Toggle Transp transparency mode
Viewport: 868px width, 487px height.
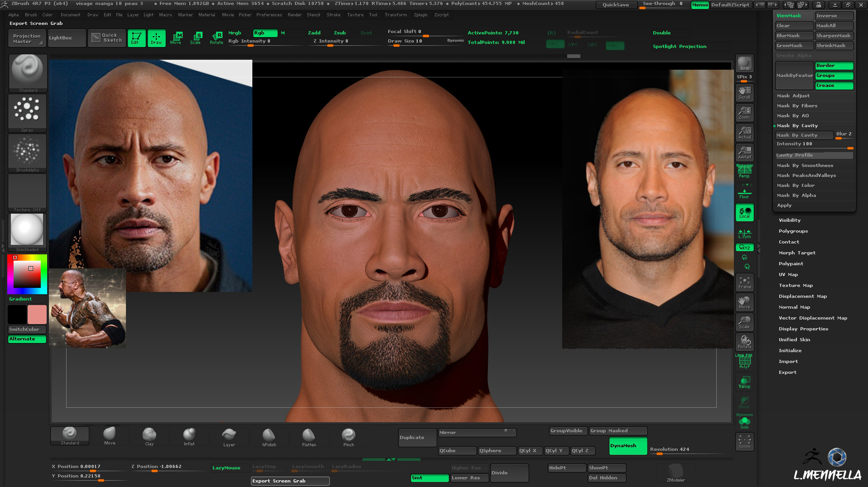[744, 382]
